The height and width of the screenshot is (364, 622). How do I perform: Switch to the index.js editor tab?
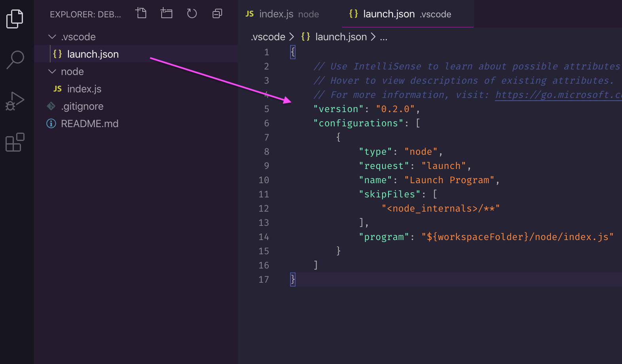[282, 14]
